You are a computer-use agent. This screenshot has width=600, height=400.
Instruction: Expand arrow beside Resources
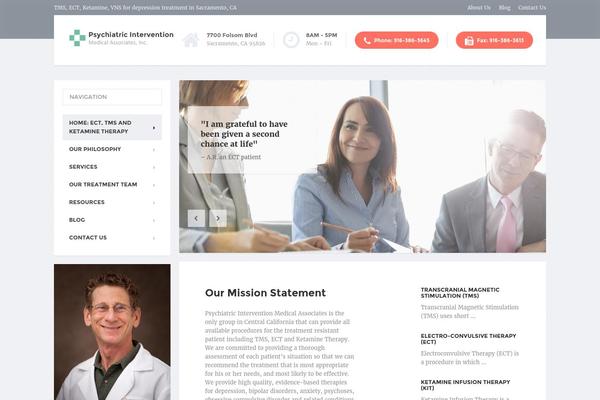[154, 202]
